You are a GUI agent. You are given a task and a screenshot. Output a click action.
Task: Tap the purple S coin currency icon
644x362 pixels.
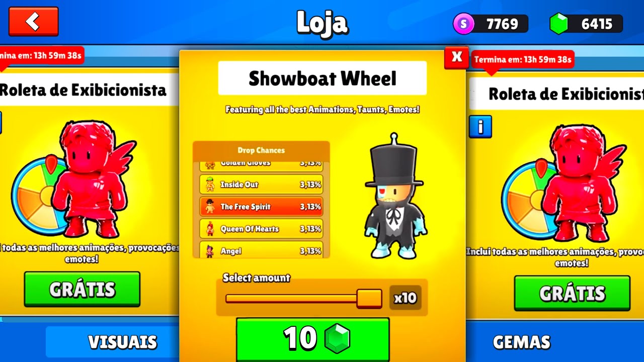pos(463,24)
